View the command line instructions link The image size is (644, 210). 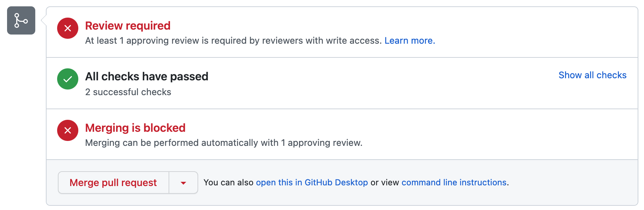coord(454,183)
